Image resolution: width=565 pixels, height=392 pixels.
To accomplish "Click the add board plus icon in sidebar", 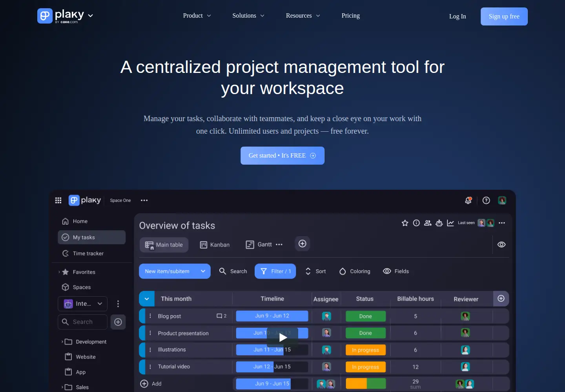I will coord(118,322).
